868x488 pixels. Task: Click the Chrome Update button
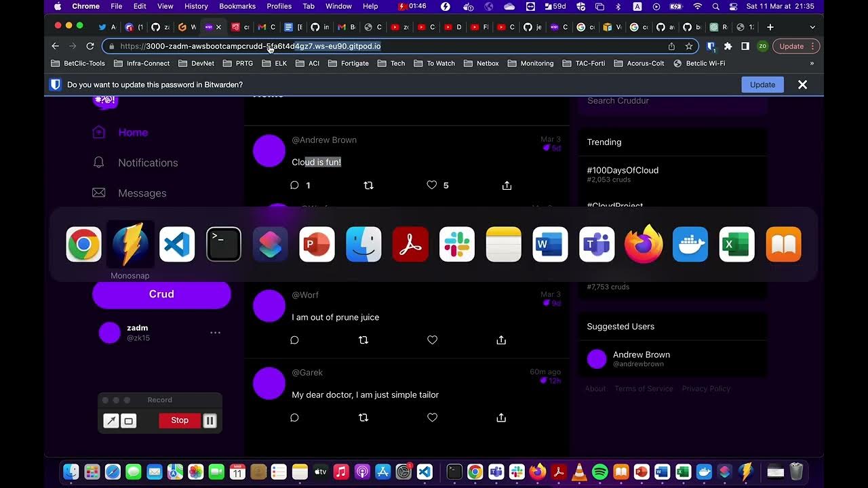[x=796, y=46]
